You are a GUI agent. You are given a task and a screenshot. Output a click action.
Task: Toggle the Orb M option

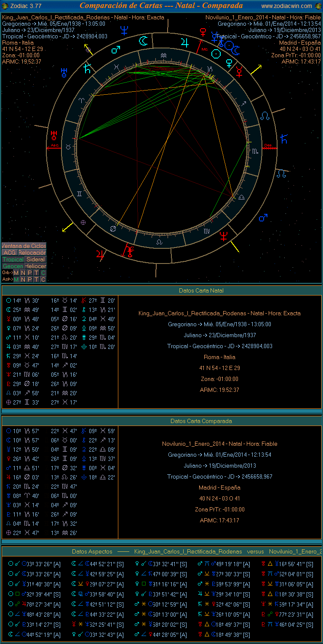(16, 273)
